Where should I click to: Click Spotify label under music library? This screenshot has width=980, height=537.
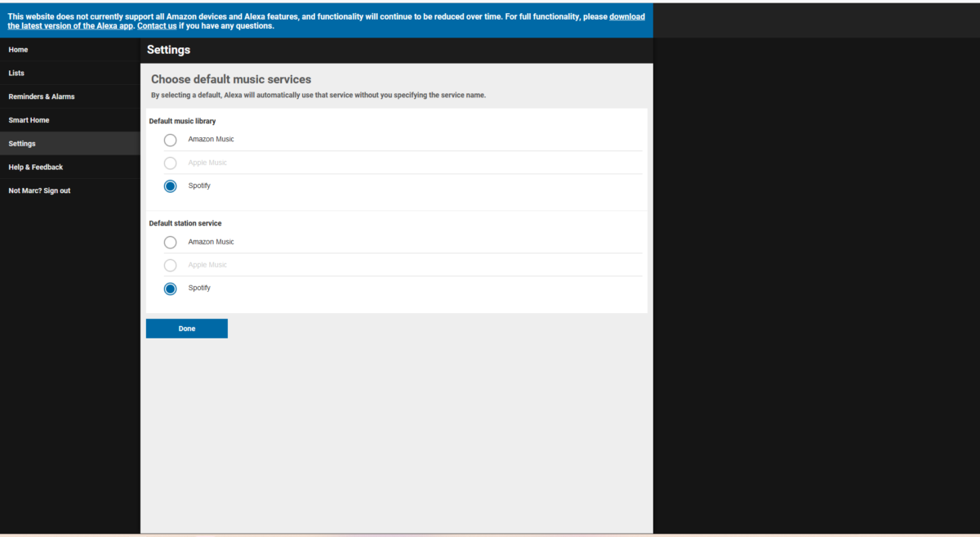(x=199, y=186)
